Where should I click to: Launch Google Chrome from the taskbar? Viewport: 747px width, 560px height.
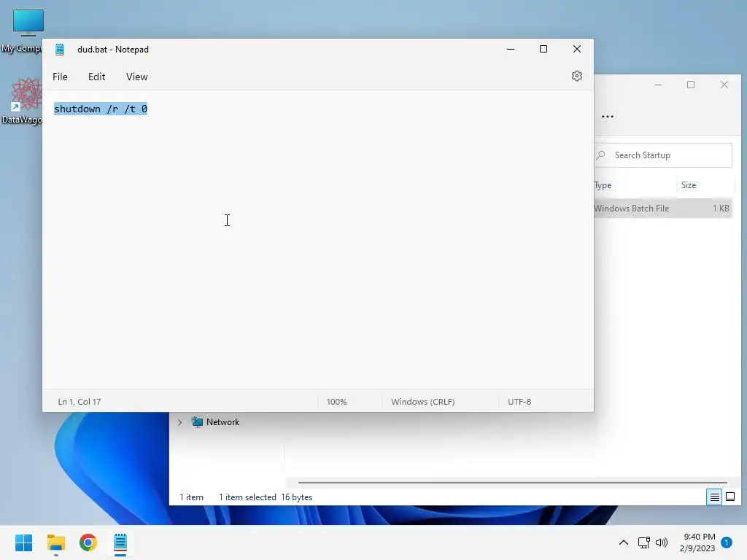click(x=88, y=542)
